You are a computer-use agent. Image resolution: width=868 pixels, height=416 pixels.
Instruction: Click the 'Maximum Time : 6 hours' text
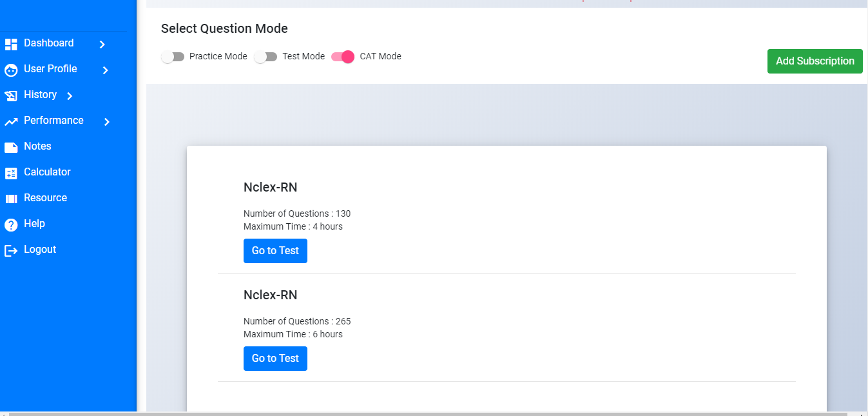pyautogui.click(x=293, y=334)
